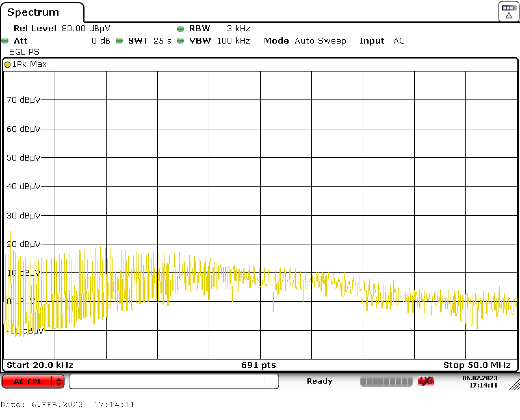Click the empty message field beside AC CPL
This screenshot has width=520, height=420.
[174, 381]
